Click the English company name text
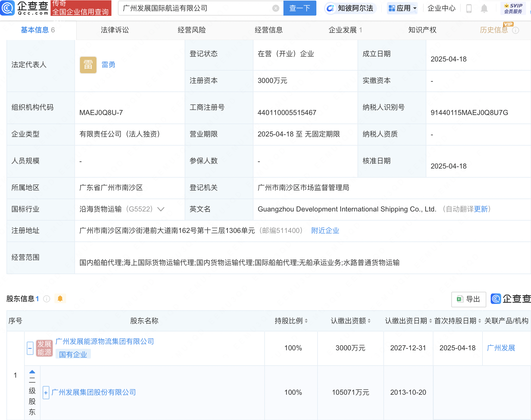531x420 pixels. (347, 209)
